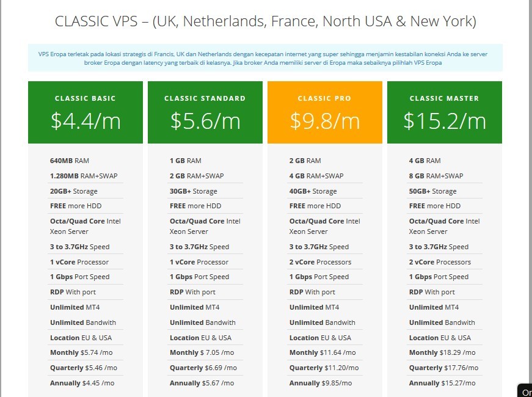Image resolution: width=532 pixels, height=397 pixels.
Task: Click the Classic Basic plan header
Action: coord(85,98)
